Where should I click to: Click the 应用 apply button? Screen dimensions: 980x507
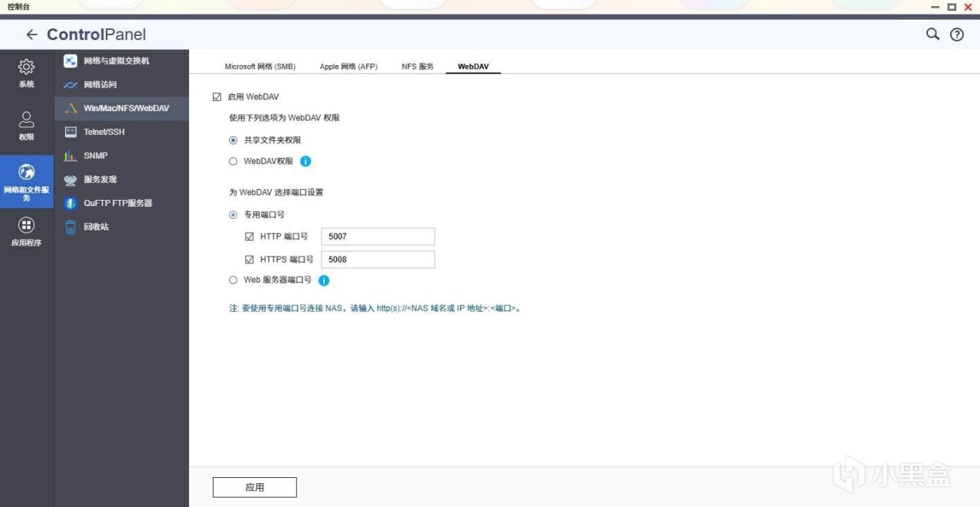pos(254,487)
